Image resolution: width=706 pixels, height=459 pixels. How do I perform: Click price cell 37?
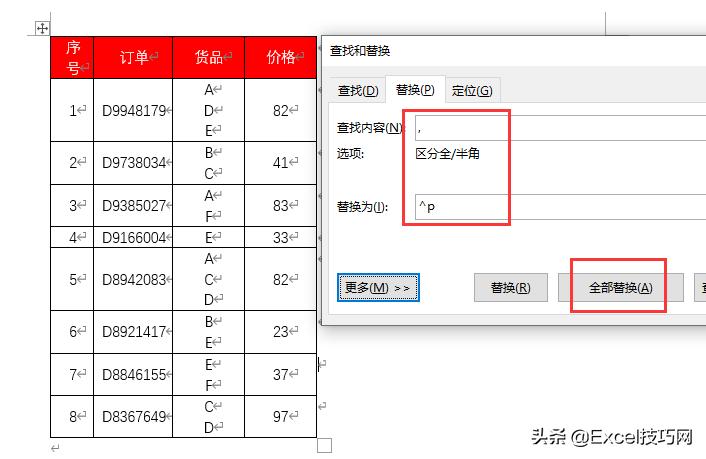point(281,374)
